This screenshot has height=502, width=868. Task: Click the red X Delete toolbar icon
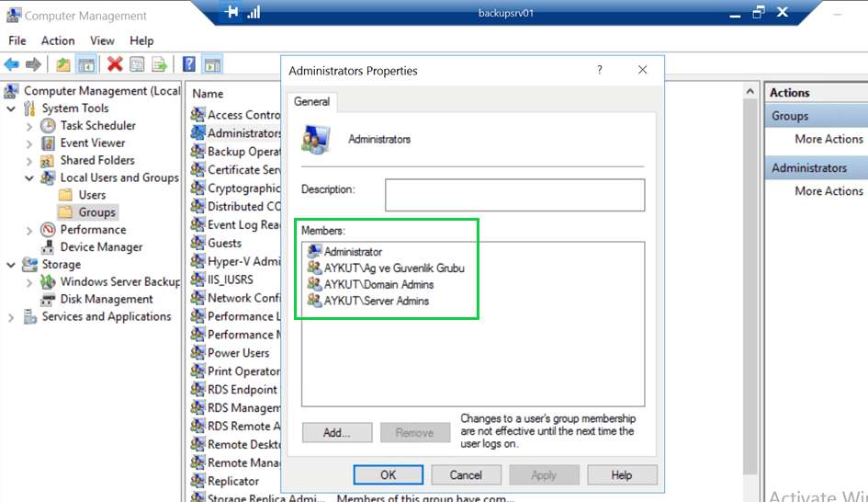[115, 64]
